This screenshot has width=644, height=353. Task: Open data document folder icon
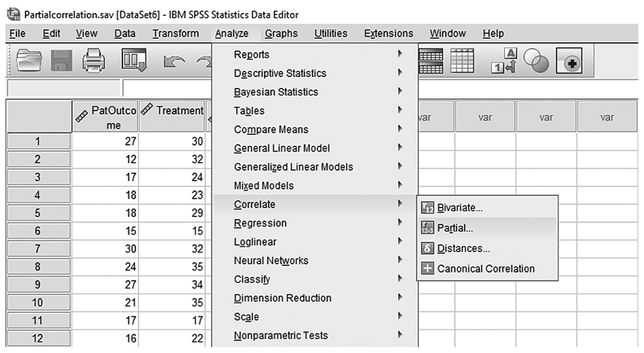29,61
